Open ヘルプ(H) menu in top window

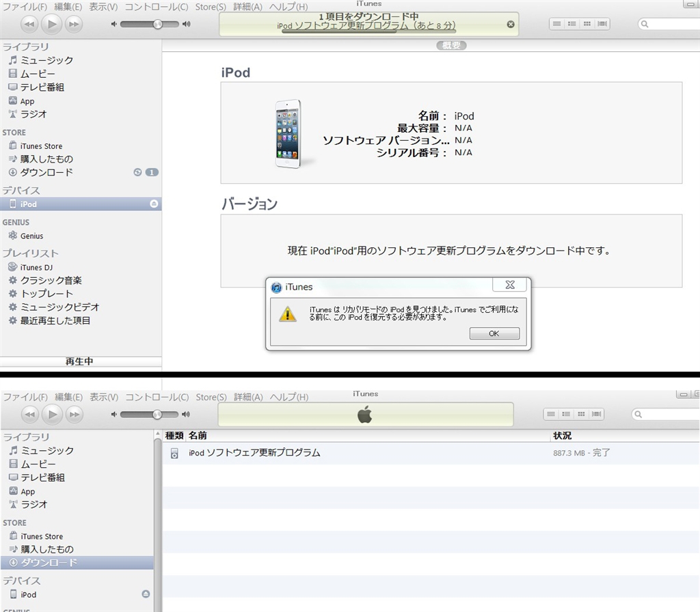(x=288, y=7)
